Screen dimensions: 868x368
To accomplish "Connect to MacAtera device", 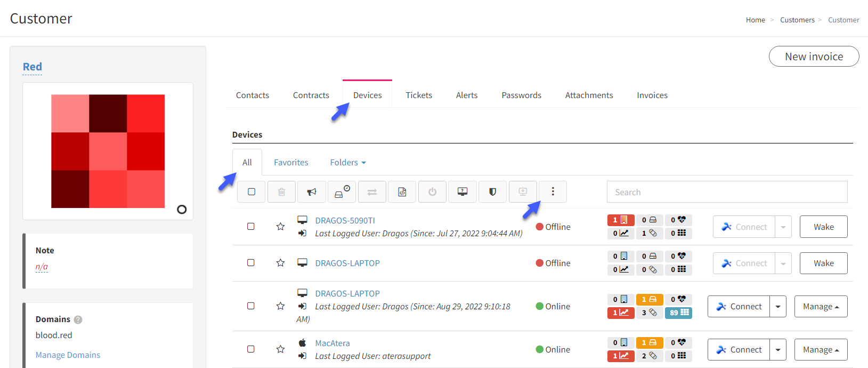I will pyautogui.click(x=739, y=350).
